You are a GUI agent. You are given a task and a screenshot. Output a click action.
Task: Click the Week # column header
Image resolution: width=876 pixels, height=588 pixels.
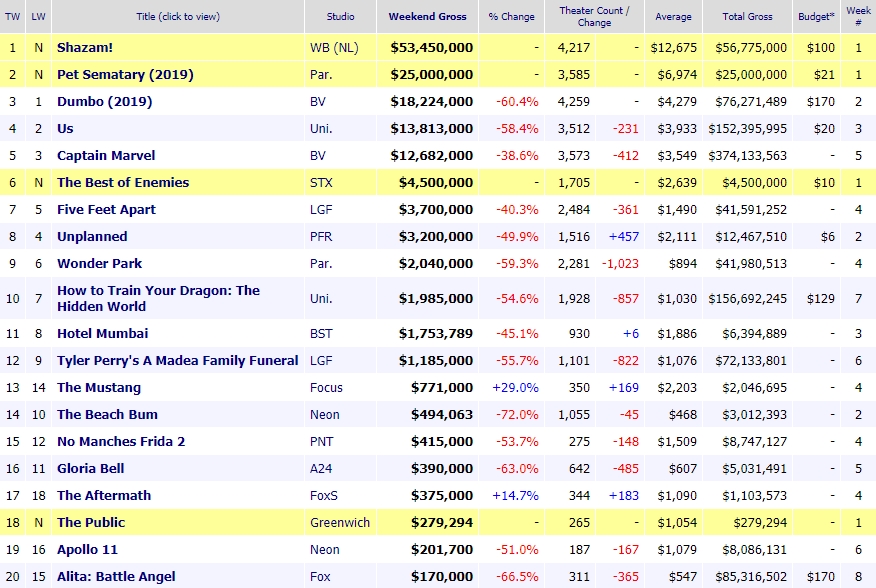pos(859,17)
